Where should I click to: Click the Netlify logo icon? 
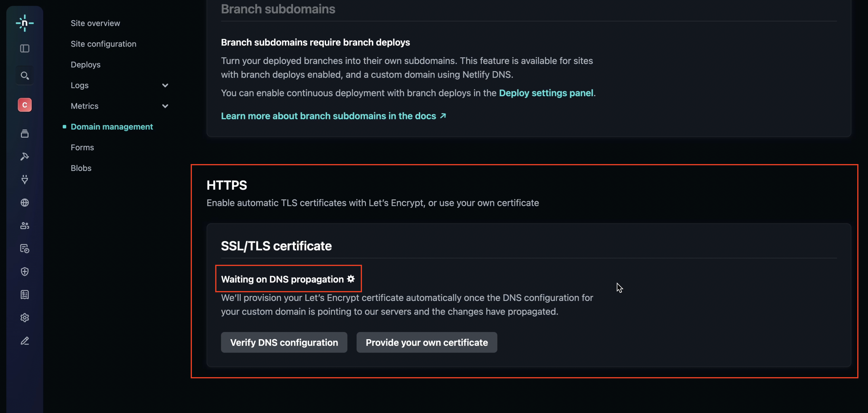click(x=25, y=23)
